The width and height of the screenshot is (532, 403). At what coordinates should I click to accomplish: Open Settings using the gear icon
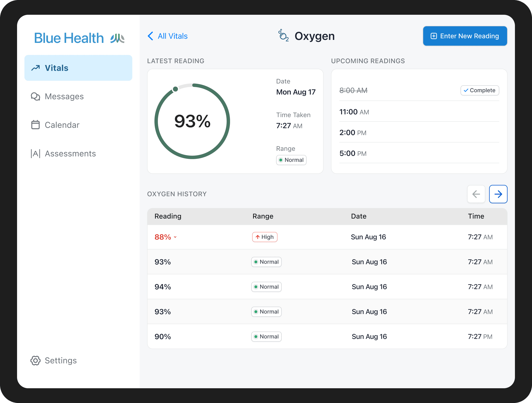click(35, 360)
